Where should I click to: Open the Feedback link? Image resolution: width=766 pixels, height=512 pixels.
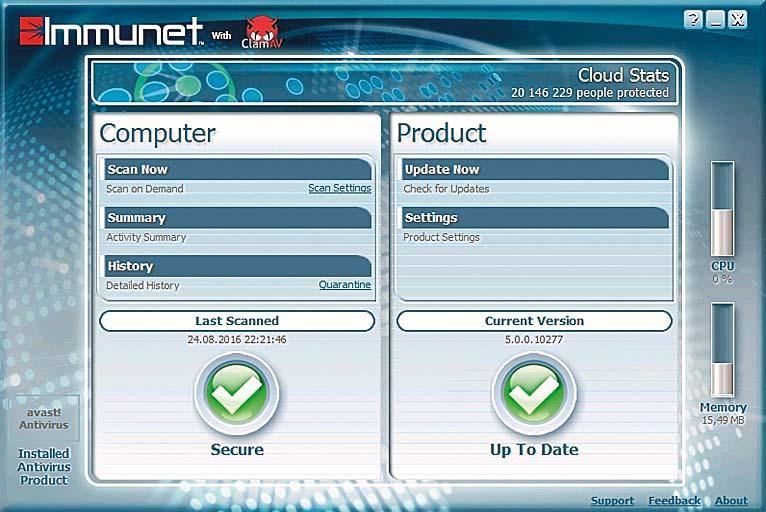(674, 500)
